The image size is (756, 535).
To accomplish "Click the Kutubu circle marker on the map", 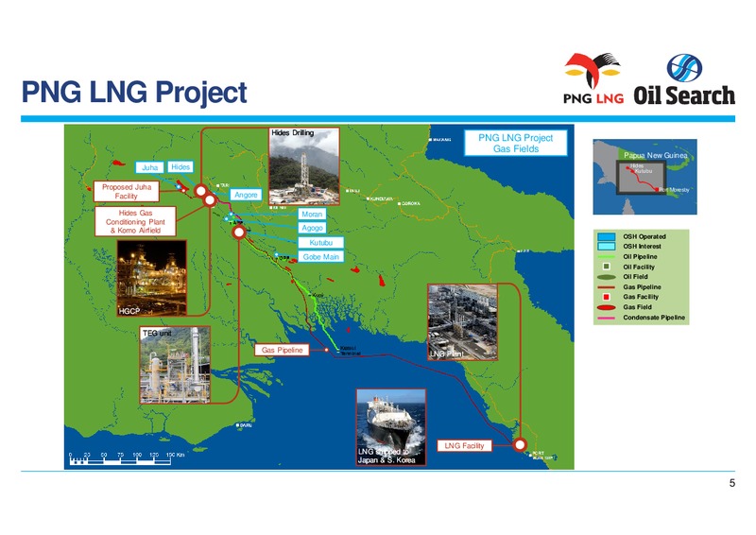I will click(239, 233).
